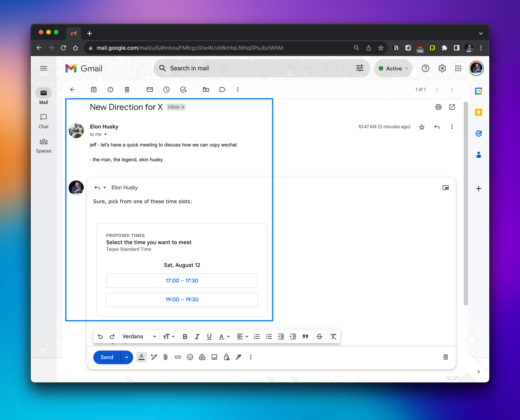520x420 pixels.
Task: Insert a signature with the pen icon
Action: click(x=238, y=357)
